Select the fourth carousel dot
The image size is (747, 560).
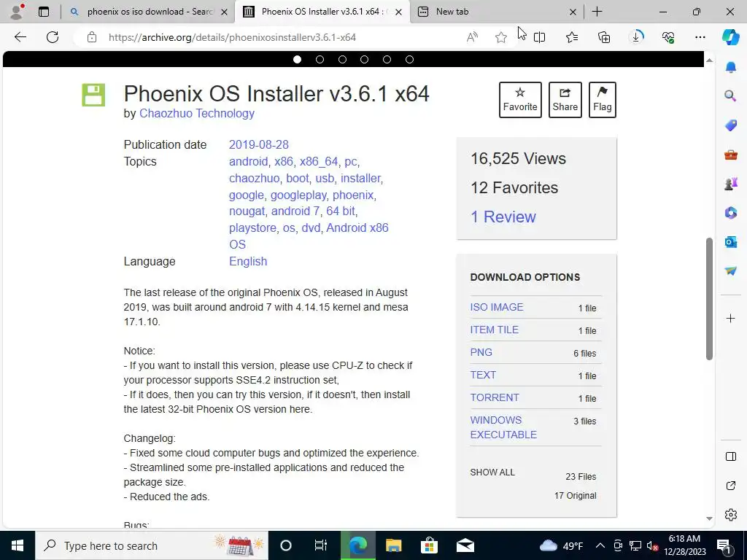click(x=365, y=60)
